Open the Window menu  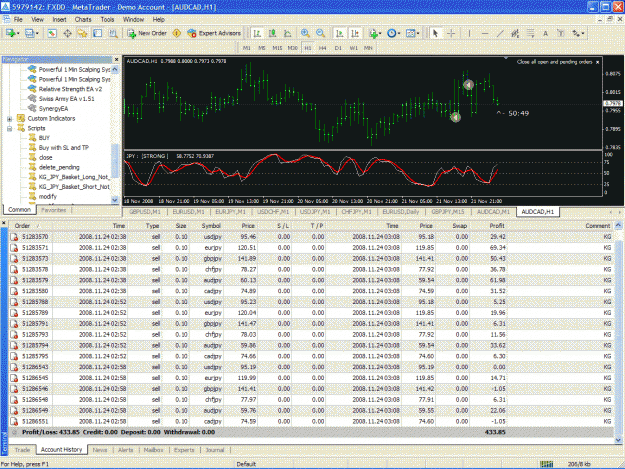(133, 20)
